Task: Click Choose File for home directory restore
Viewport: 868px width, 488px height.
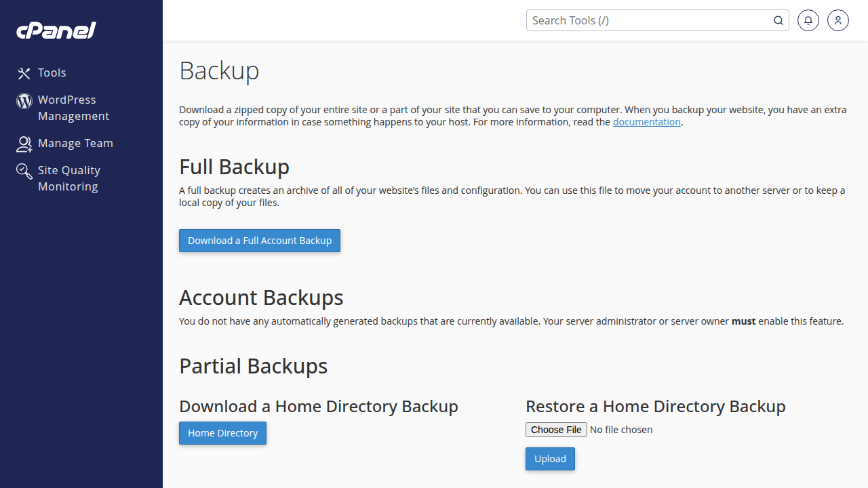Action: (x=556, y=430)
